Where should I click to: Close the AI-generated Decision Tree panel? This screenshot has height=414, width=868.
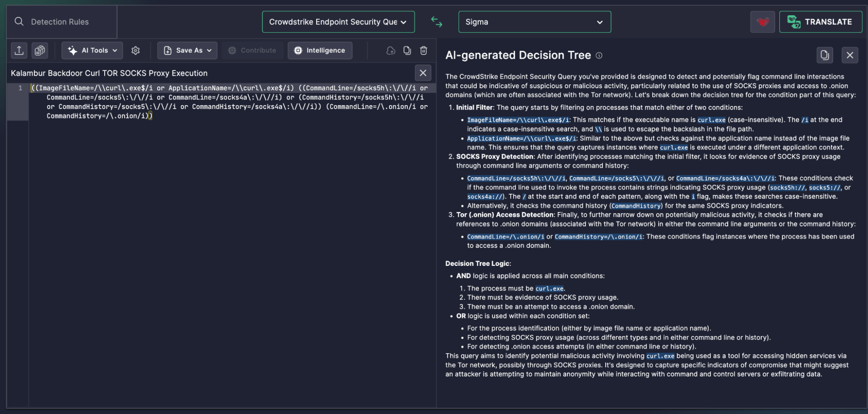[850, 55]
